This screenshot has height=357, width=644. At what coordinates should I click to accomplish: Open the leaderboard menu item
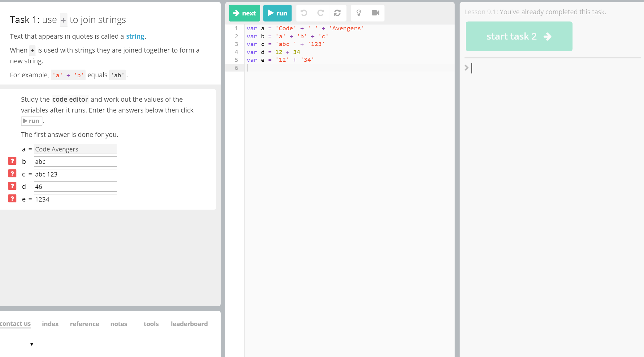tap(189, 324)
